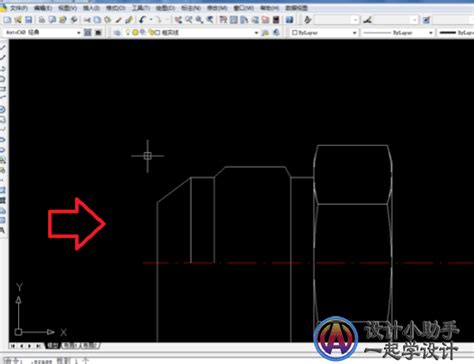
Task: Open the Dimension Style dropdown
Action: (x=414, y=20)
